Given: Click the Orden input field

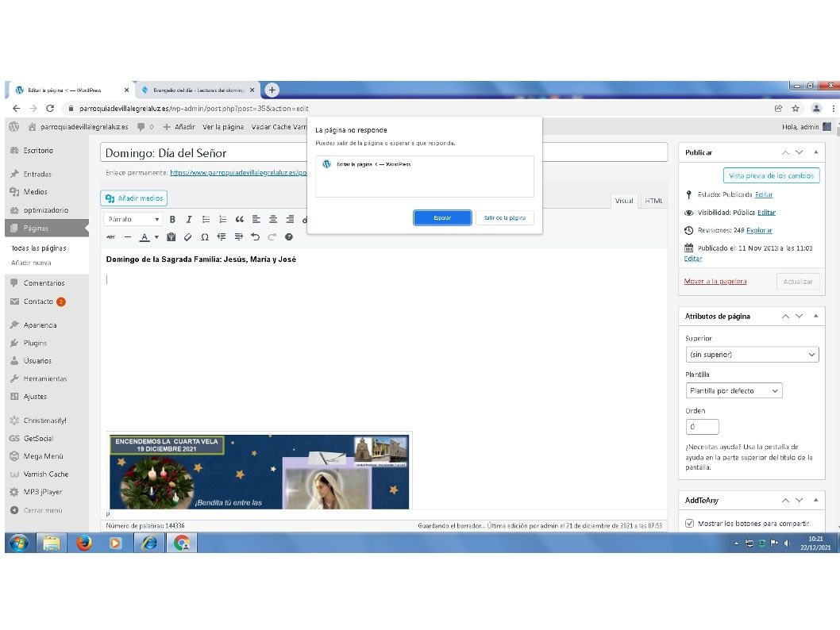Looking at the screenshot, I should 702,427.
